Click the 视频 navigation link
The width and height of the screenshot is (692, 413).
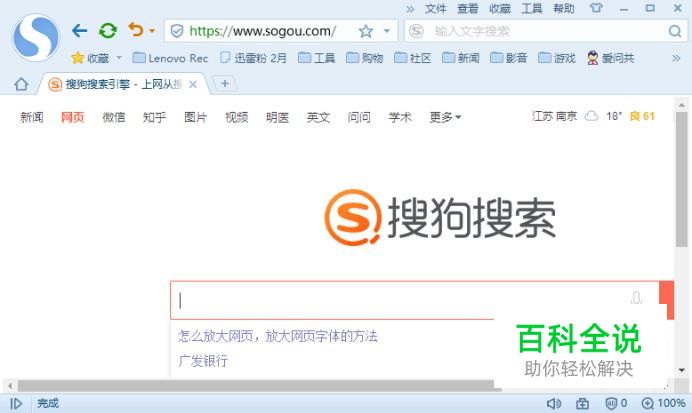(237, 117)
